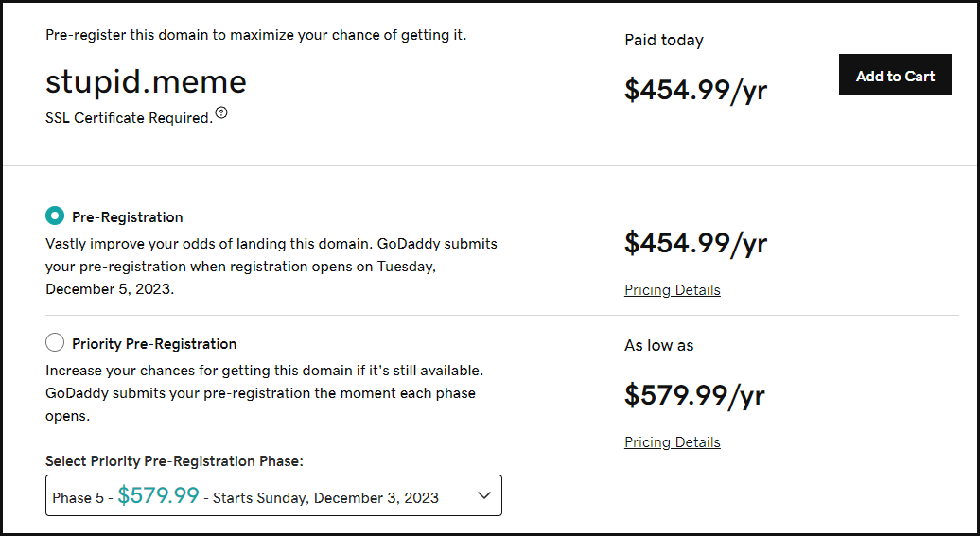The height and width of the screenshot is (536, 980).
Task: Click the $454.99/yr price under Paid today
Action: click(695, 90)
